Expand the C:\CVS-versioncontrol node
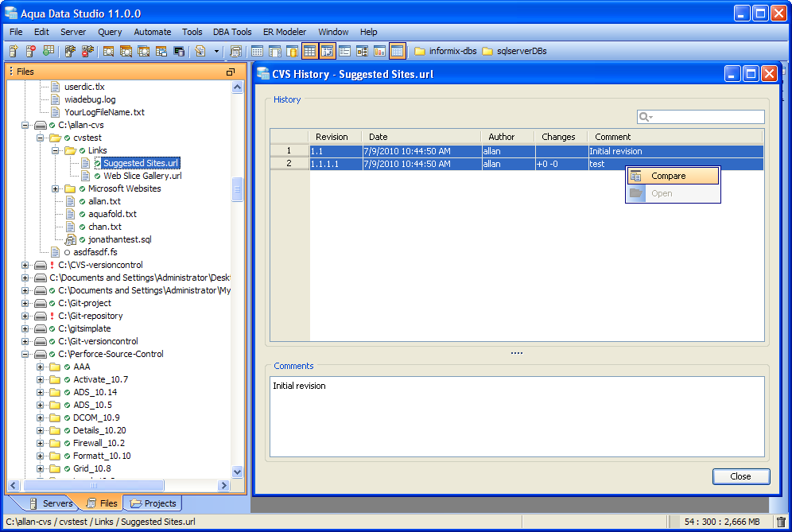The height and width of the screenshot is (532, 792). 25,265
